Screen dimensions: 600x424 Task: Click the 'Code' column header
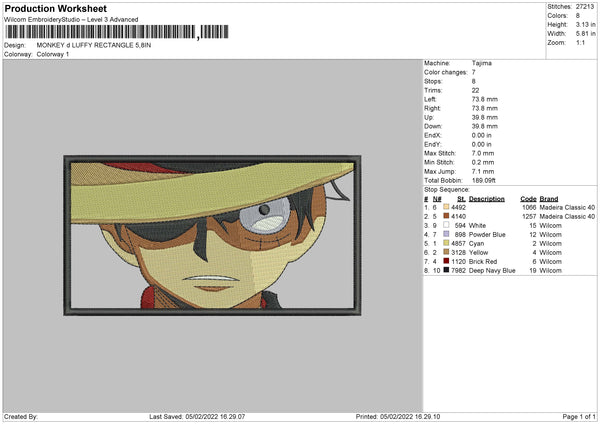click(x=528, y=199)
